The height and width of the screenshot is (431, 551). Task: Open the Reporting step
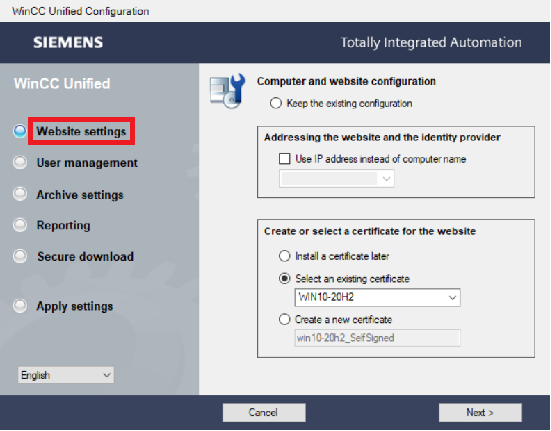64,226
